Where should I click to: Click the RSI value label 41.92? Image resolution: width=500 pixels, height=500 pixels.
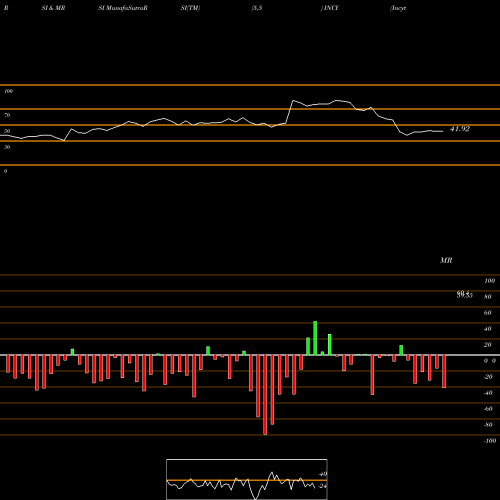460,129
